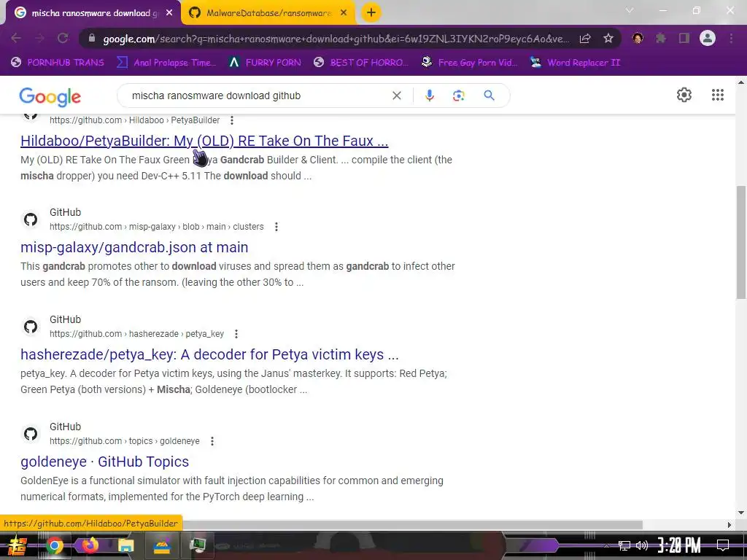747x560 pixels.
Task: Start voice search with the microphone
Action: tap(429, 96)
